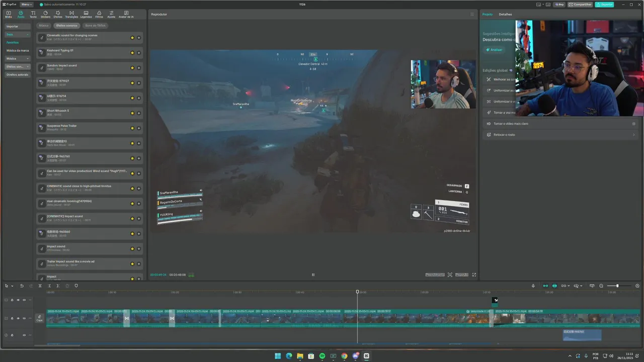Unfavorite 'Sundon: Impact sound' star
The width and height of the screenshot is (644, 362).
coord(132,67)
